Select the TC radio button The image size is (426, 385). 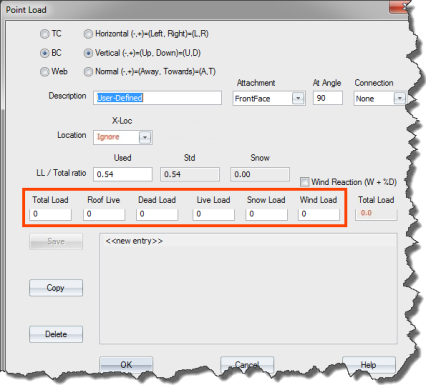tap(44, 34)
